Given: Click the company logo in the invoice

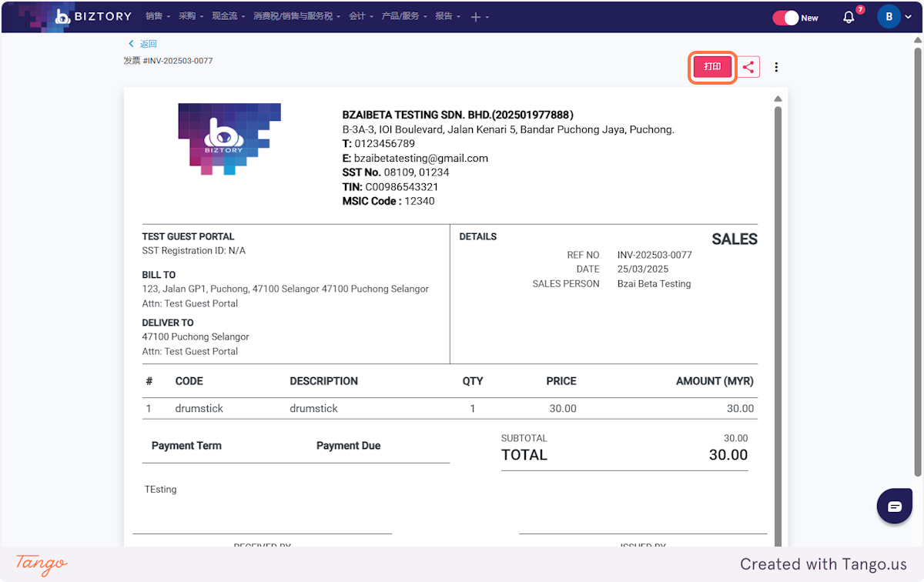Looking at the screenshot, I should tap(229, 139).
